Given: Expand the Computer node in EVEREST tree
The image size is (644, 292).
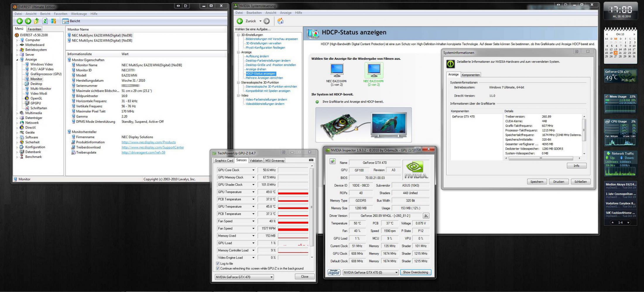Looking at the screenshot, I should [x=17, y=40].
